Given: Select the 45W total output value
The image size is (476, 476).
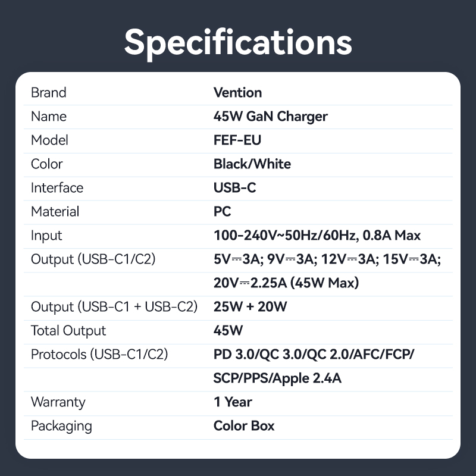Looking at the screenshot, I should 228,331.
